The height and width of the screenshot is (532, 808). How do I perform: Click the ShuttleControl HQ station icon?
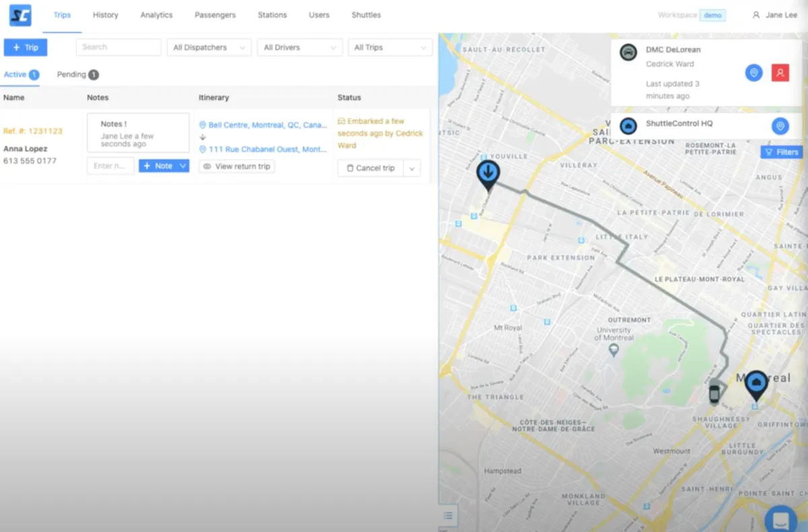pyautogui.click(x=628, y=126)
